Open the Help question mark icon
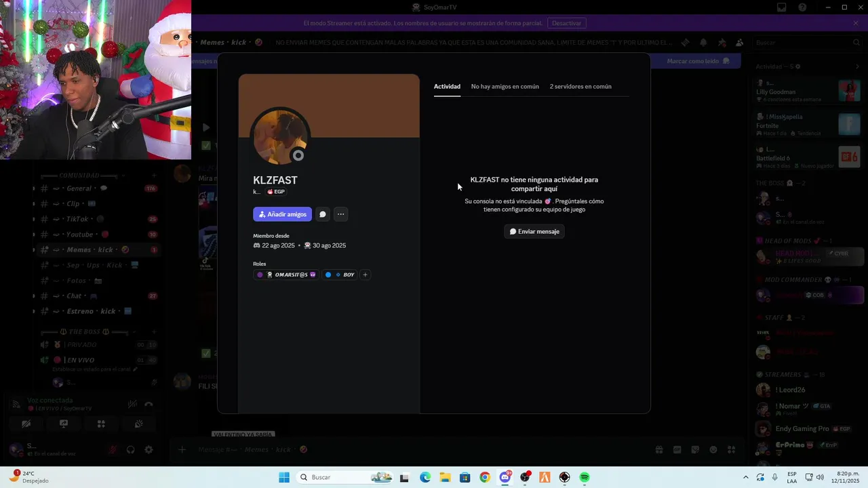 803,7
